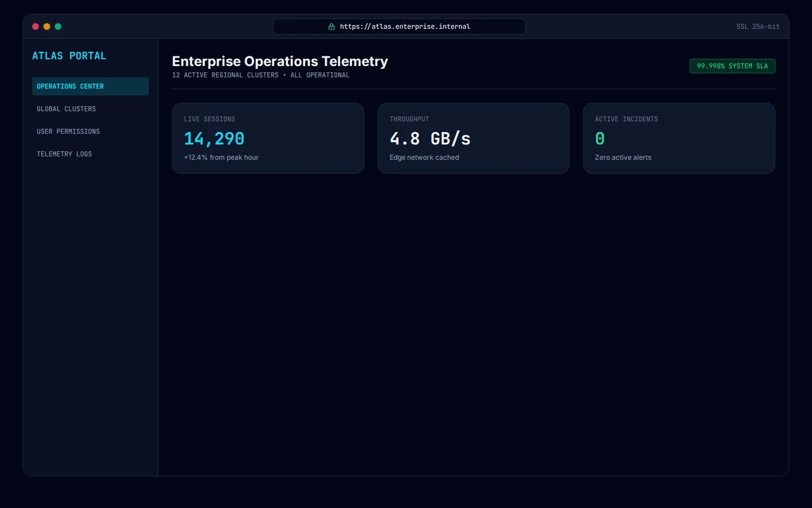Image resolution: width=812 pixels, height=508 pixels.
Task: Click the 99.998% System SLA badge
Action: (732, 66)
